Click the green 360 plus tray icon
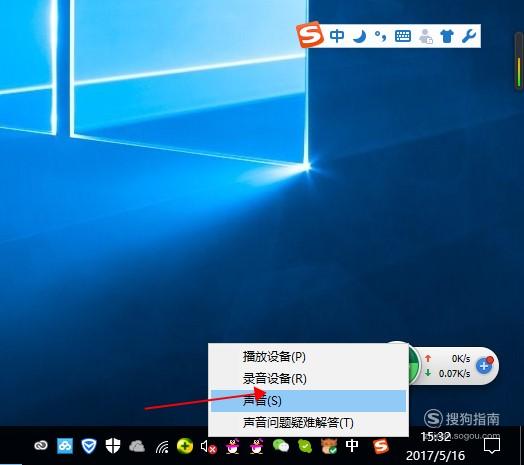524x465 pixels. [x=185, y=446]
